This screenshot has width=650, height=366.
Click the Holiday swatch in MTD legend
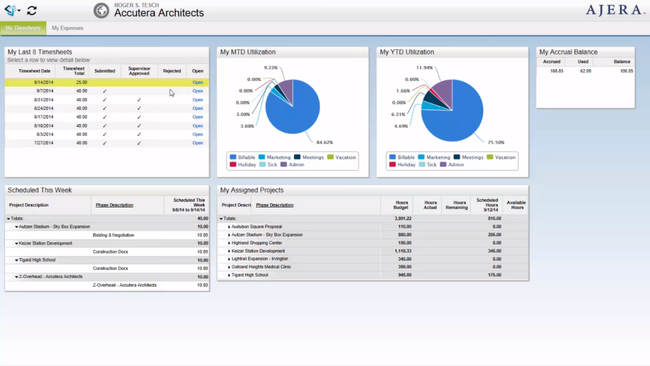click(x=233, y=165)
